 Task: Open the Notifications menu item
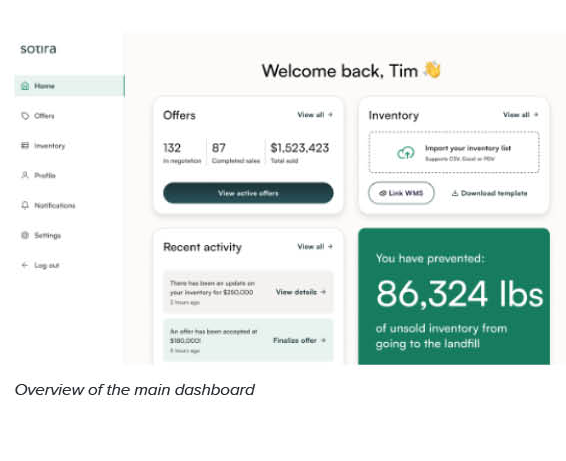coord(48,205)
